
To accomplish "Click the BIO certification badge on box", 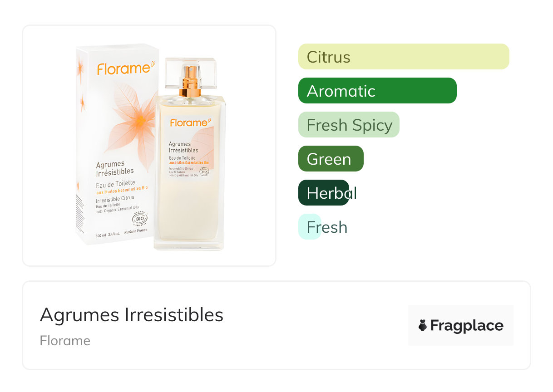I will coord(140,219).
